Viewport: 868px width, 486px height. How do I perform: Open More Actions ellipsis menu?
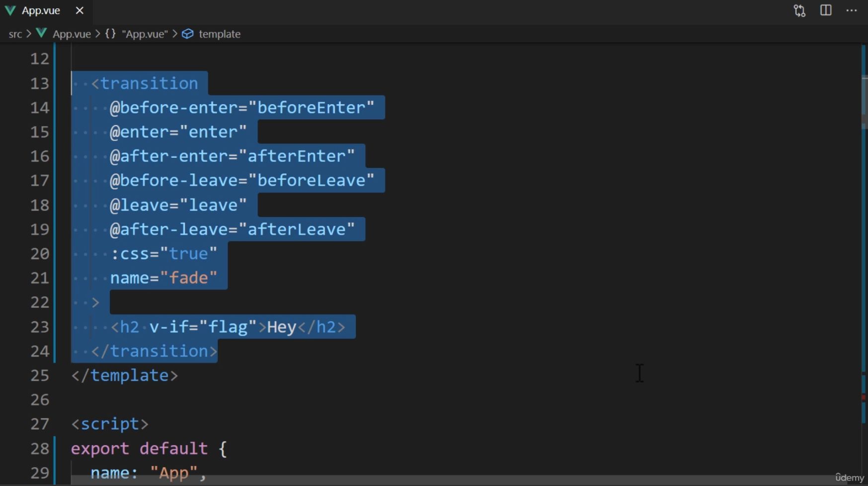852,10
